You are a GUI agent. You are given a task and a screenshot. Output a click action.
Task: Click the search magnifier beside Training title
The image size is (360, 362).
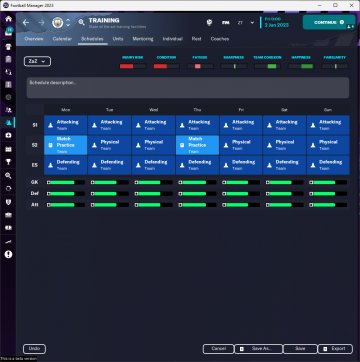(x=81, y=23)
